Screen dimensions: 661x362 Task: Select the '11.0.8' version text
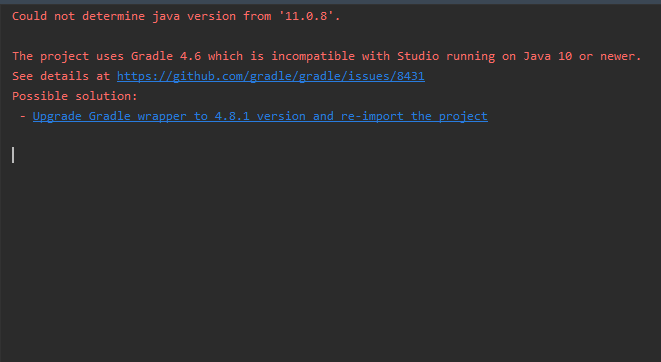[x=306, y=16]
